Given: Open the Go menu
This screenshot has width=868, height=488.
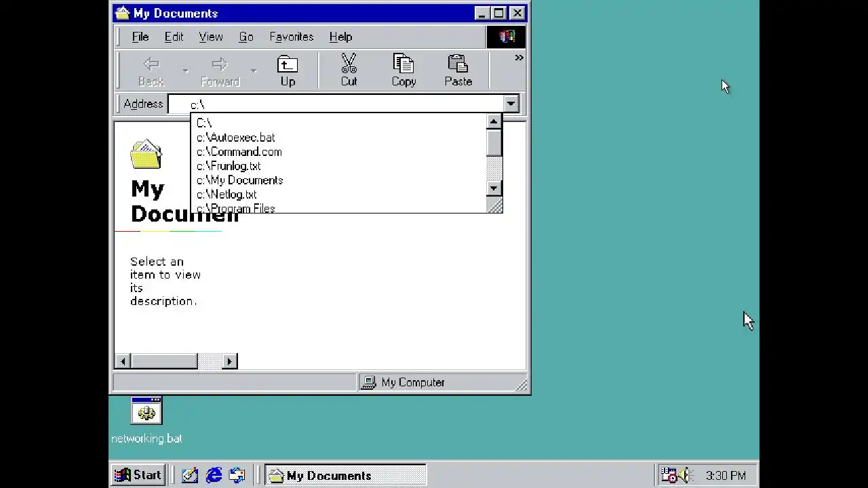Looking at the screenshot, I should tap(246, 37).
